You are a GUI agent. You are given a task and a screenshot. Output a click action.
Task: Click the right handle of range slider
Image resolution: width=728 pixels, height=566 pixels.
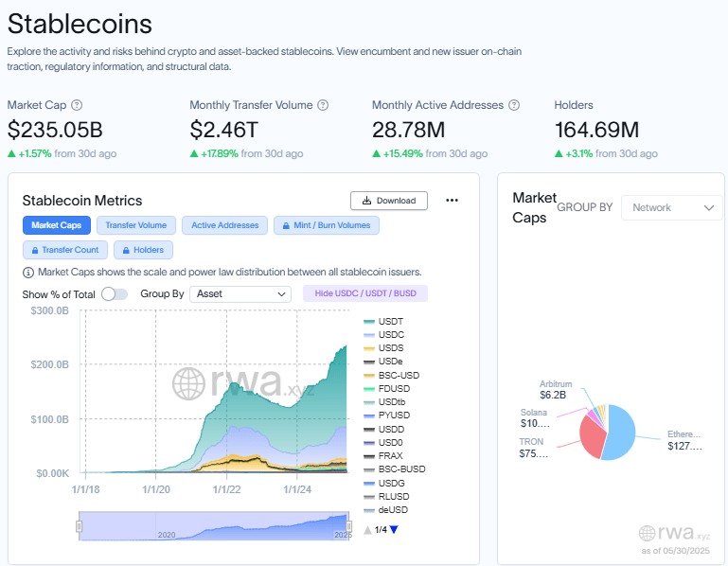(x=349, y=526)
